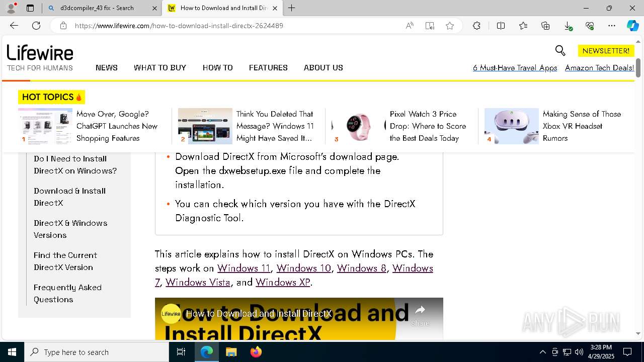Go back to the previous page
The image size is (644, 362).
click(x=14, y=26)
